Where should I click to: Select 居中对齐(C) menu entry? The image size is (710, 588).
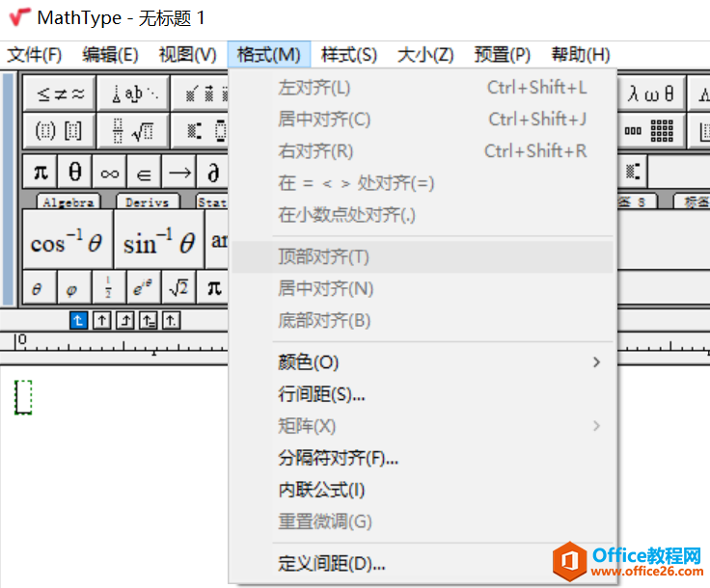(x=423, y=120)
